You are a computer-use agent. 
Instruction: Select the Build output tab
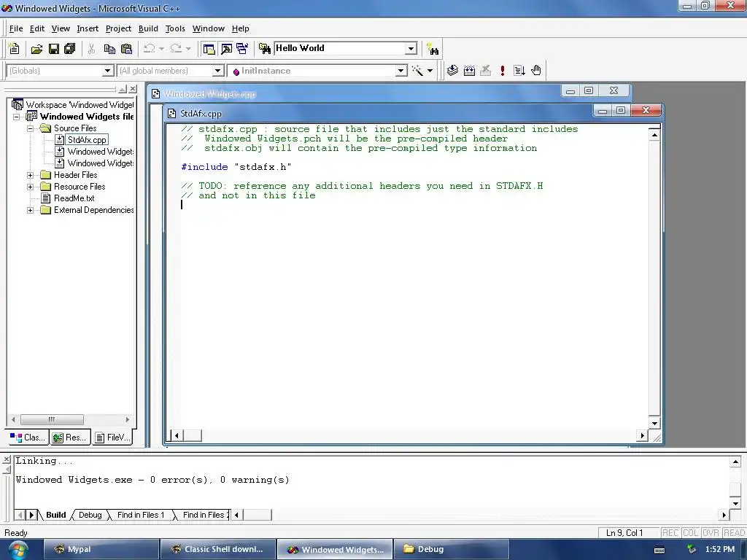tap(55, 515)
